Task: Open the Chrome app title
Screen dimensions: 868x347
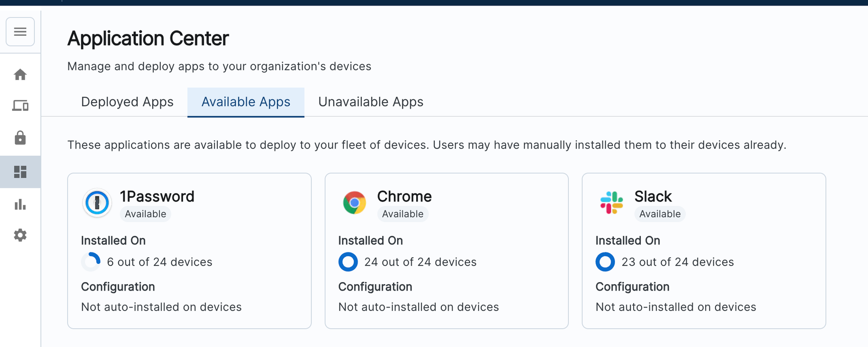Action: pyautogui.click(x=404, y=196)
